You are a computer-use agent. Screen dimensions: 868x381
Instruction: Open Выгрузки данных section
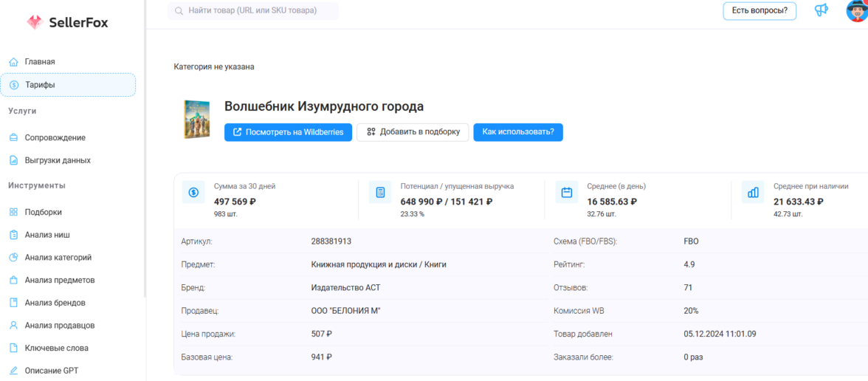58,160
